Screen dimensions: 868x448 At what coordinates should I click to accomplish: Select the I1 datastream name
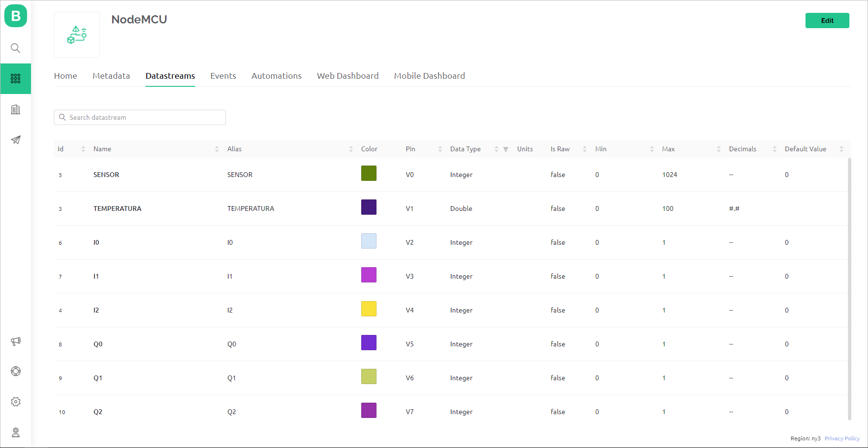tap(96, 276)
